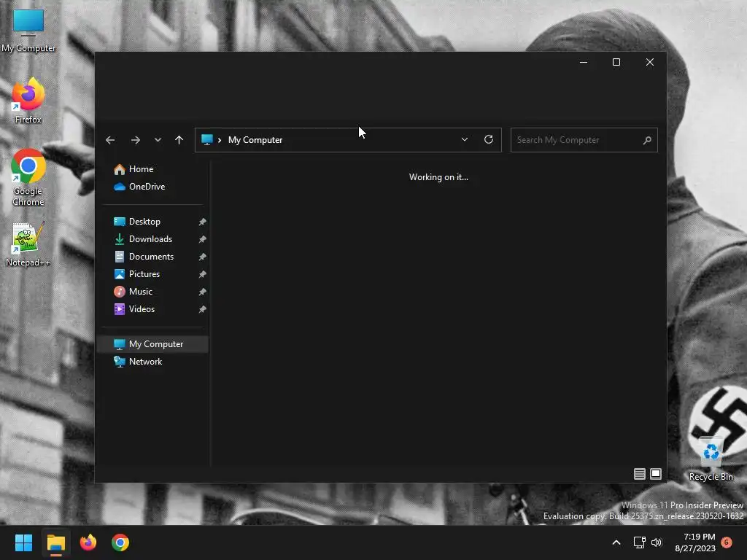The image size is (747, 560).
Task: Expand the address bar breadcrumb chevron
Action: (220, 140)
